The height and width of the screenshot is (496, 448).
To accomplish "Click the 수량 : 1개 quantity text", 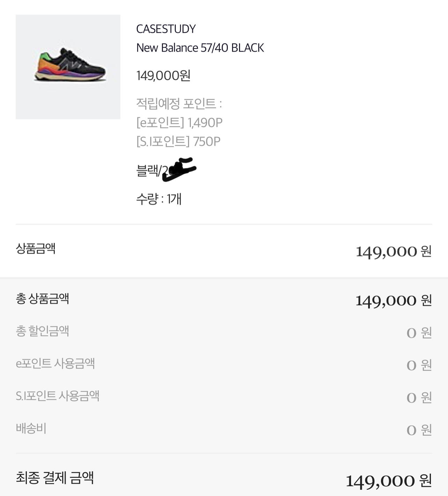I will [x=159, y=199].
